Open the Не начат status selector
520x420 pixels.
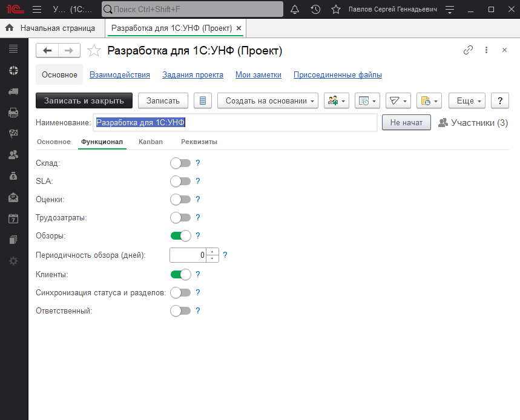coord(406,122)
